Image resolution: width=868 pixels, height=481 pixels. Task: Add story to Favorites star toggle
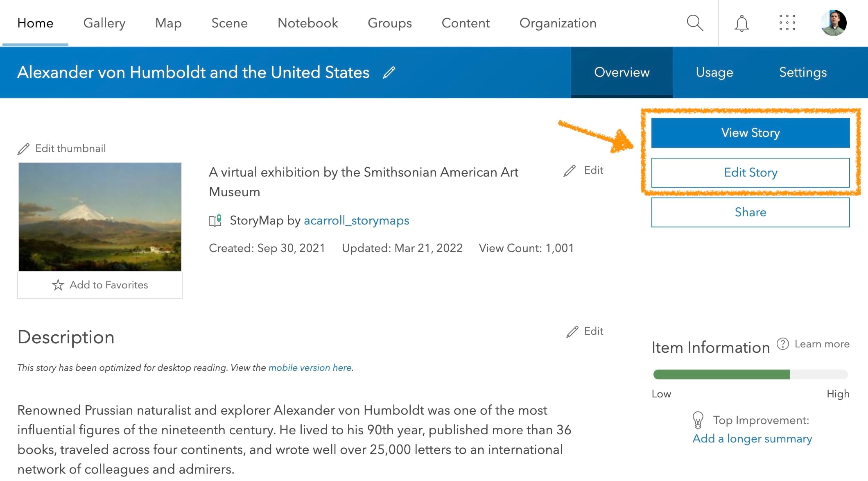tap(57, 284)
